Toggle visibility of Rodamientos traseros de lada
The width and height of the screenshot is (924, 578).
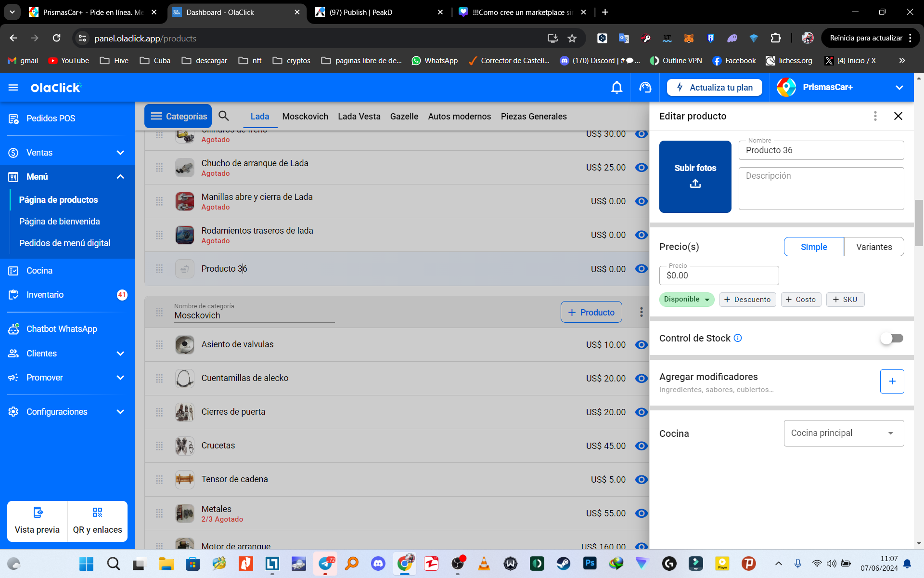pyautogui.click(x=641, y=235)
